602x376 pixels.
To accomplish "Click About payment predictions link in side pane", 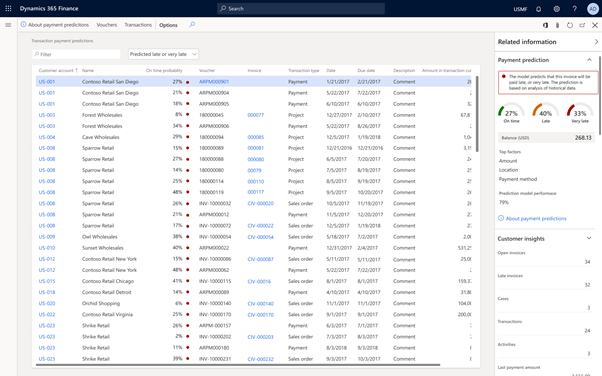I will 536,219.
